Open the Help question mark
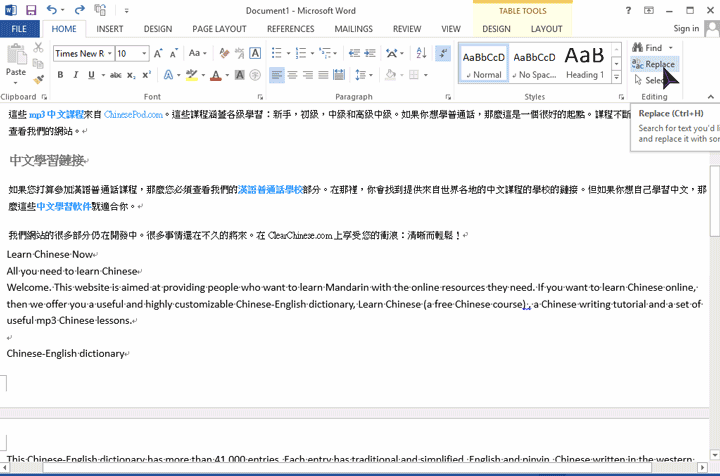Viewport: 720px width, 476px height. [x=628, y=10]
